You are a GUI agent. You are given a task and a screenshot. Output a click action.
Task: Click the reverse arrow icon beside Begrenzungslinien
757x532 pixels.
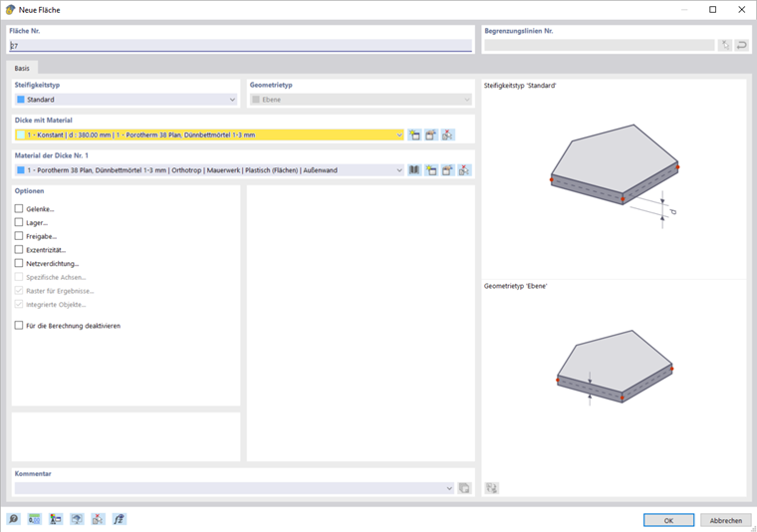point(742,46)
